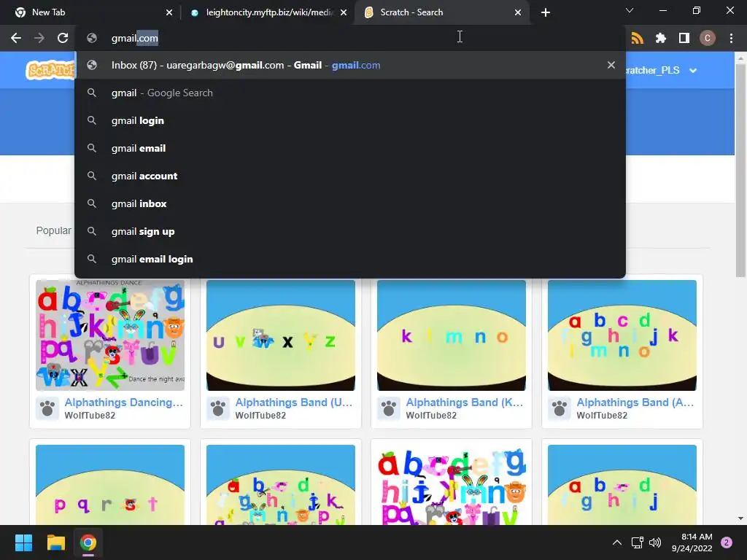Close the leightoncity.myftp.biz tab
The width and height of the screenshot is (747, 560).
344,12
